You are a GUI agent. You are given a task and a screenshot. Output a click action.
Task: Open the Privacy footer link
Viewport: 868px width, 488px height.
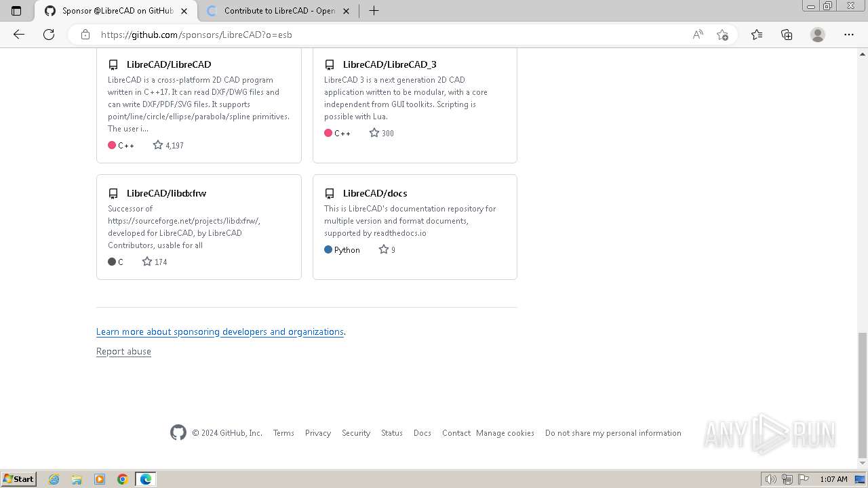(x=318, y=433)
